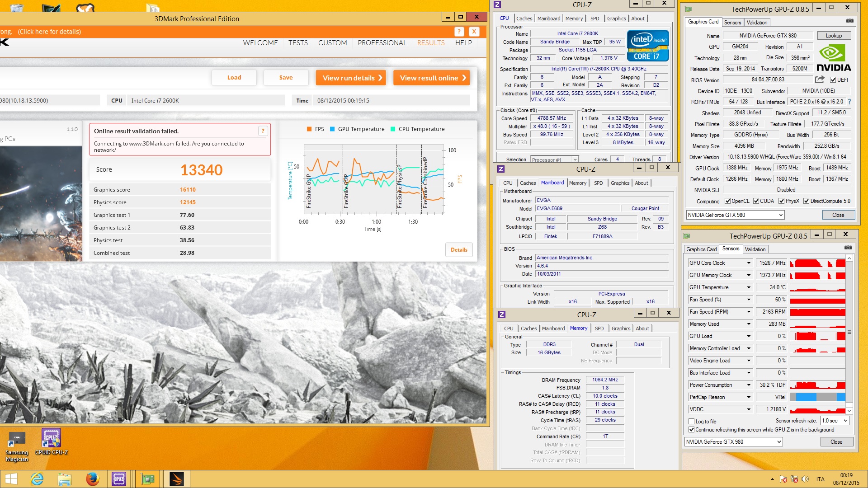868x488 pixels.
Task: Click the question mark icon in validation failed box
Action: click(x=263, y=131)
